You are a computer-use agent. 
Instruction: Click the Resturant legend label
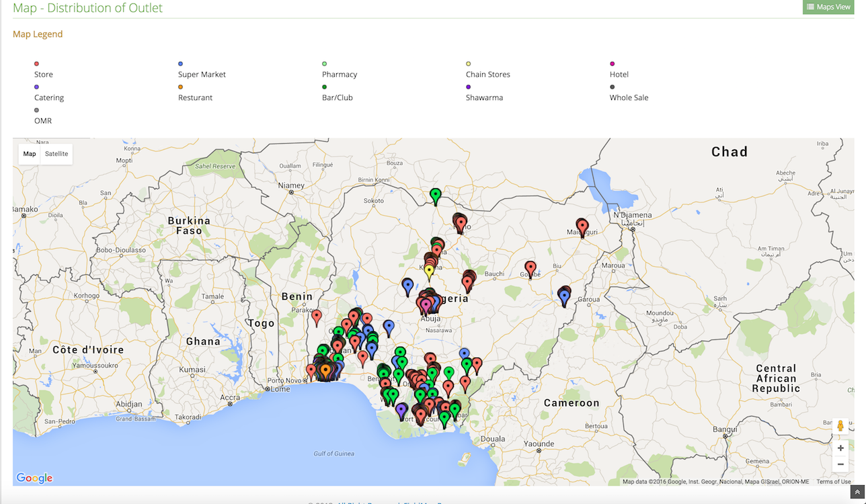tap(195, 97)
